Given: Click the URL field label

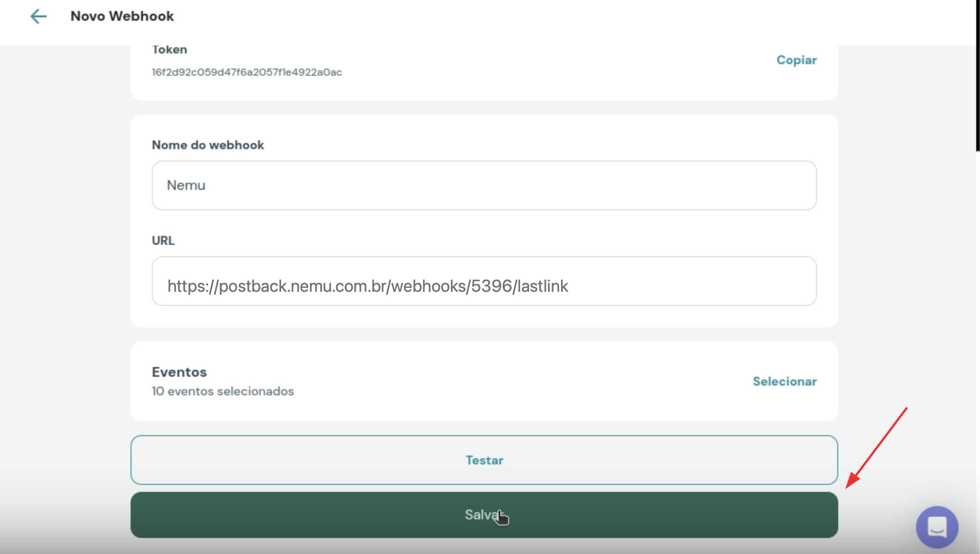Looking at the screenshot, I should [163, 241].
